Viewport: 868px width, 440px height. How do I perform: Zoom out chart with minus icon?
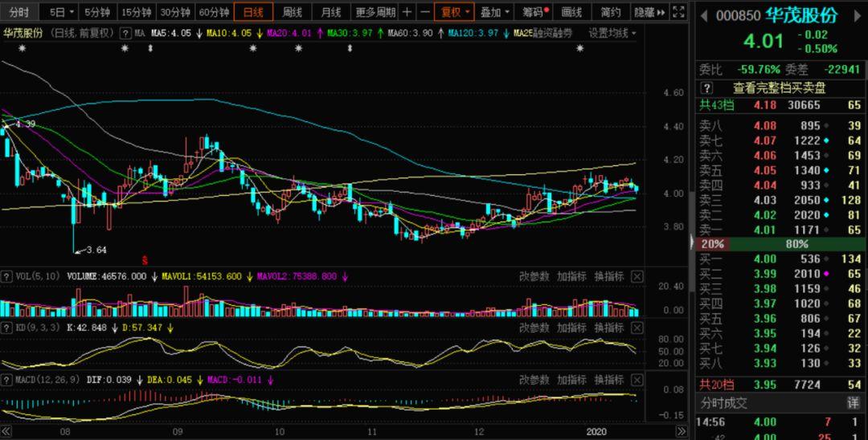pyautogui.click(x=425, y=11)
